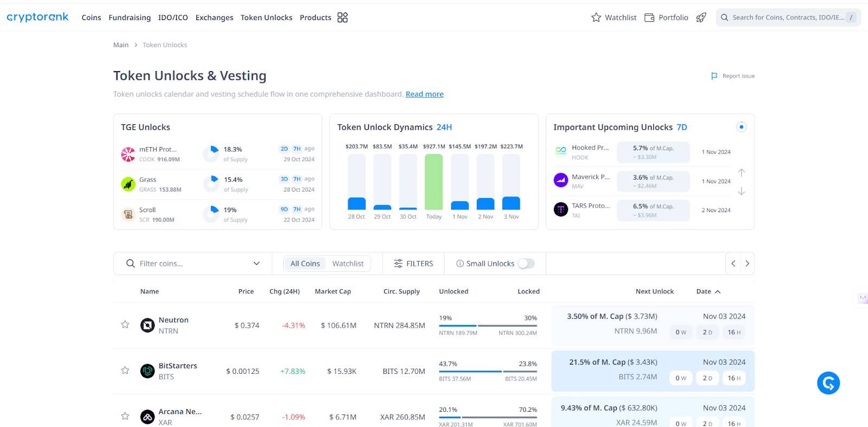Sort by Price column header
This screenshot has width=868, height=427.
point(246,291)
